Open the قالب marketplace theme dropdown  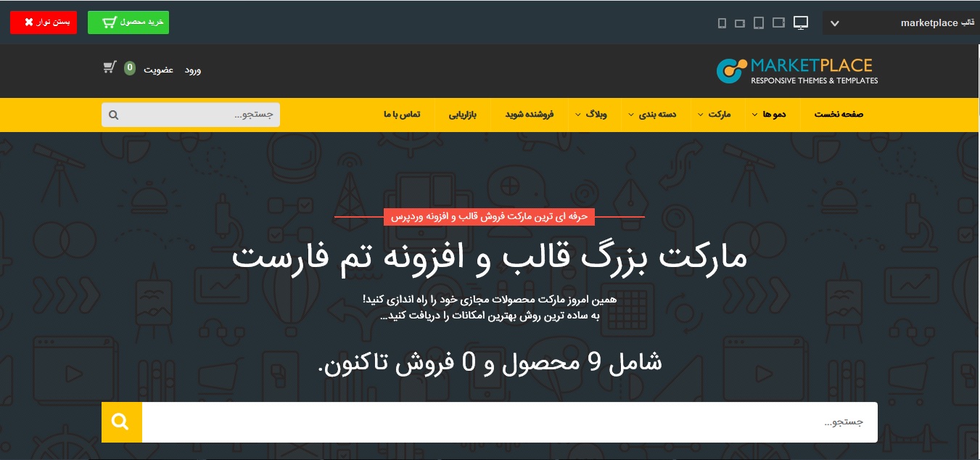[900, 22]
